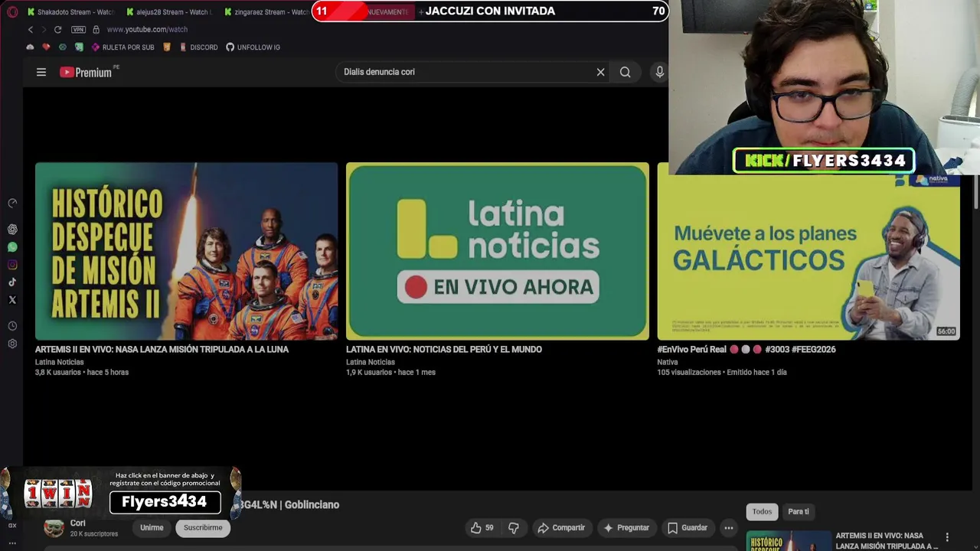
Task: Click the 1WIN Flyers3434 promo banner
Action: coord(121,494)
